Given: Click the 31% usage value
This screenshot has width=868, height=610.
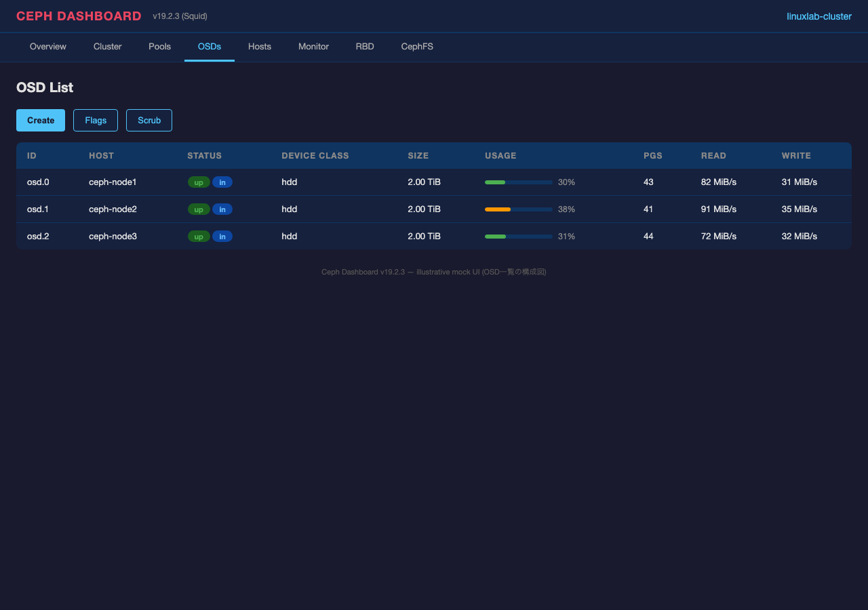Looking at the screenshot, I should [x=566, y=237].
